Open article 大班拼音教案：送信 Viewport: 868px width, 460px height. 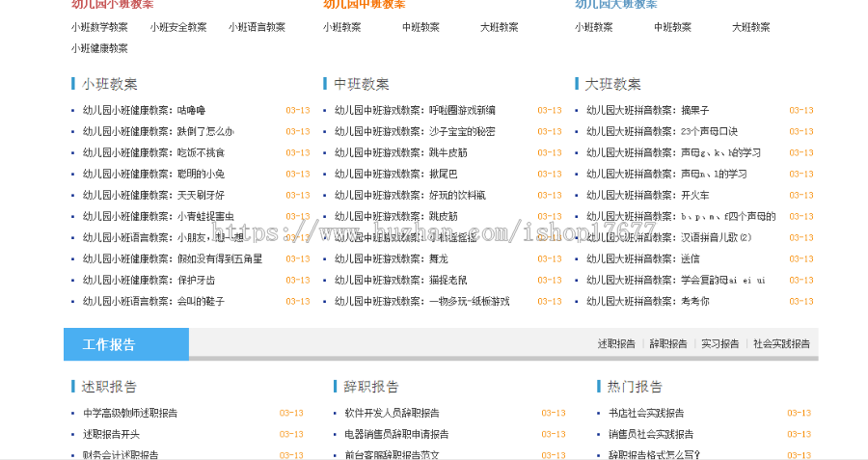(642, 258)
